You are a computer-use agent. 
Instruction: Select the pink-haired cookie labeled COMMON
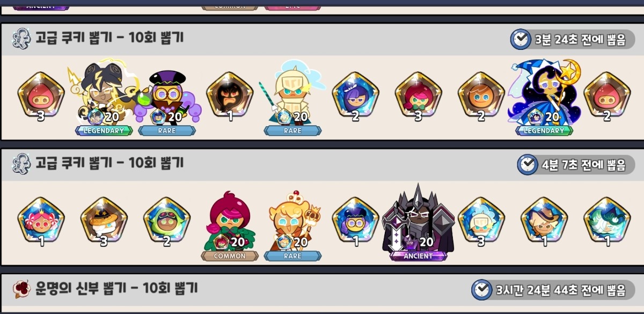[x=230, y=224]
